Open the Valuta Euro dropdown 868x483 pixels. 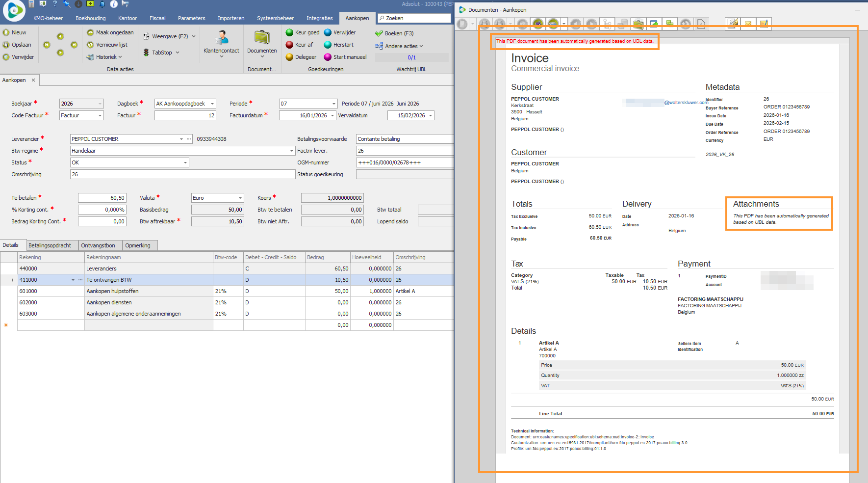[240, 198]
